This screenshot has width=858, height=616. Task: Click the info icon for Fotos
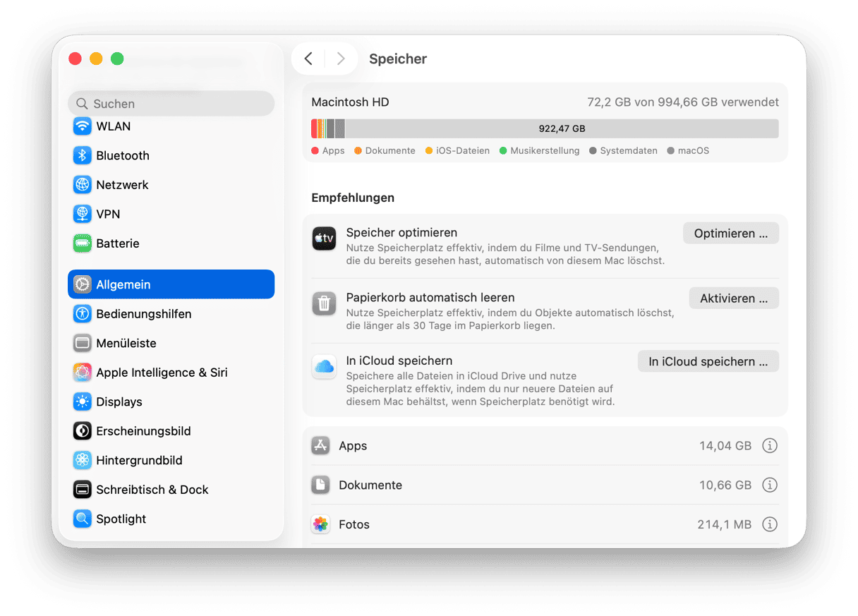[770, 524]
